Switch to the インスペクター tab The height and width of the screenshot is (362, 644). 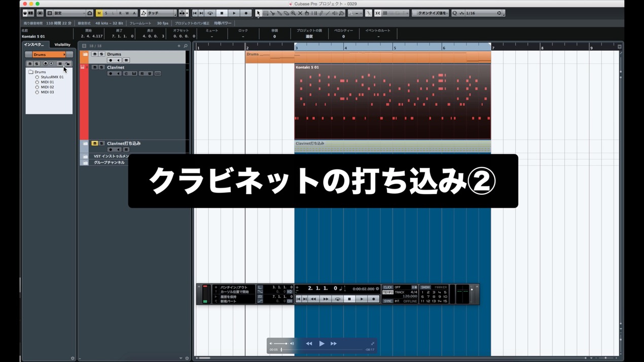[x=34, y=45]
